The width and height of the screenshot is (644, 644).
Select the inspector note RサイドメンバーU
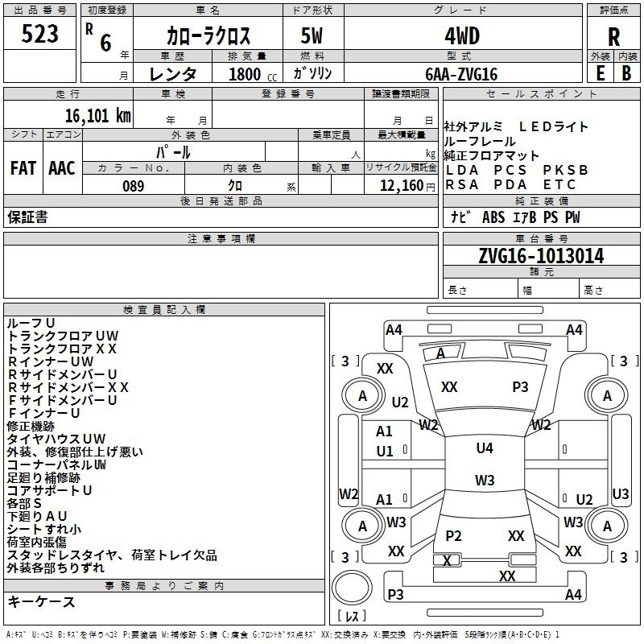[x=63, y=374]
